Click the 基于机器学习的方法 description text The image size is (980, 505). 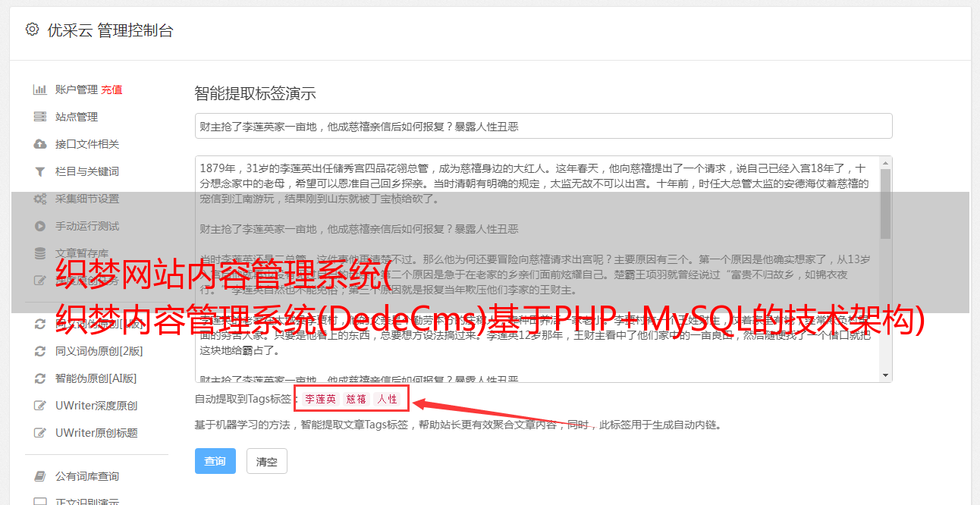click(458, 425)
